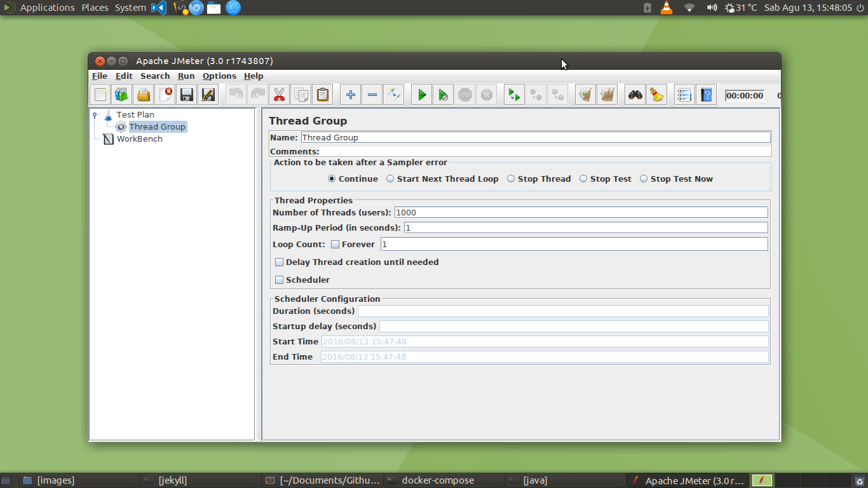Click the Paste clipboard icon
868x488 pixels.
(323, 95)
